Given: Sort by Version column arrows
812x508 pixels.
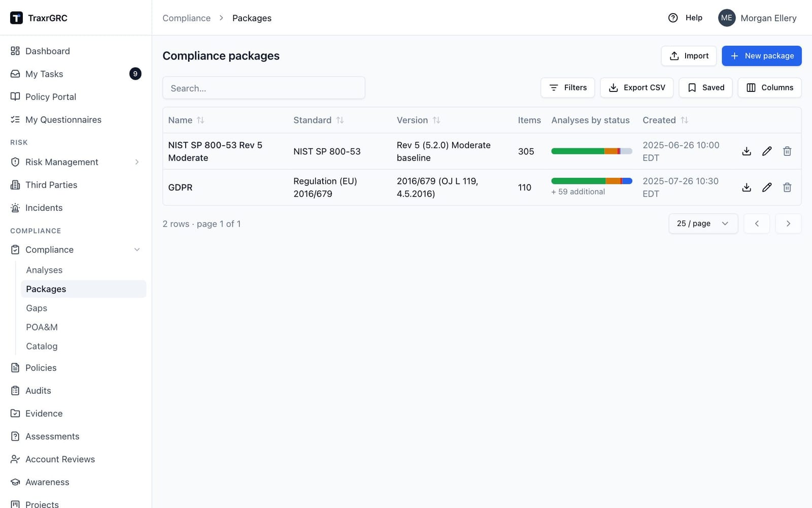Looking at the screenshot, I should tap(436, 120).
